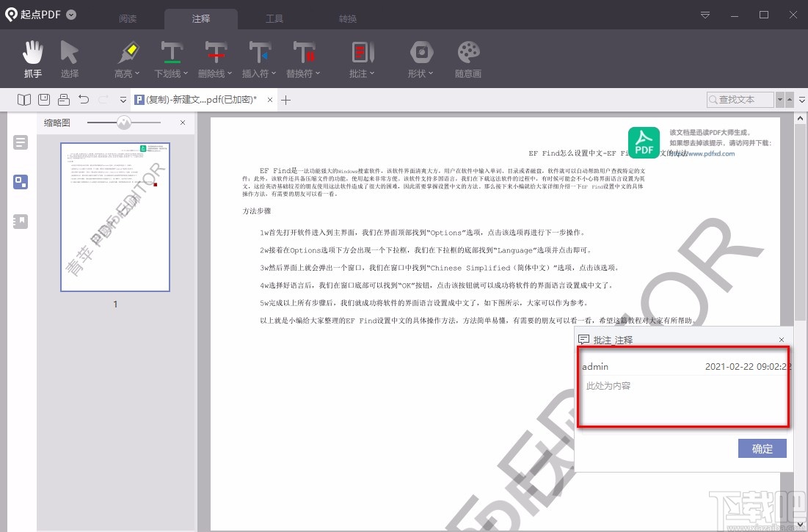Click the admin author name
The width and height of the screenshot is (808, 532).
(595, 367)
